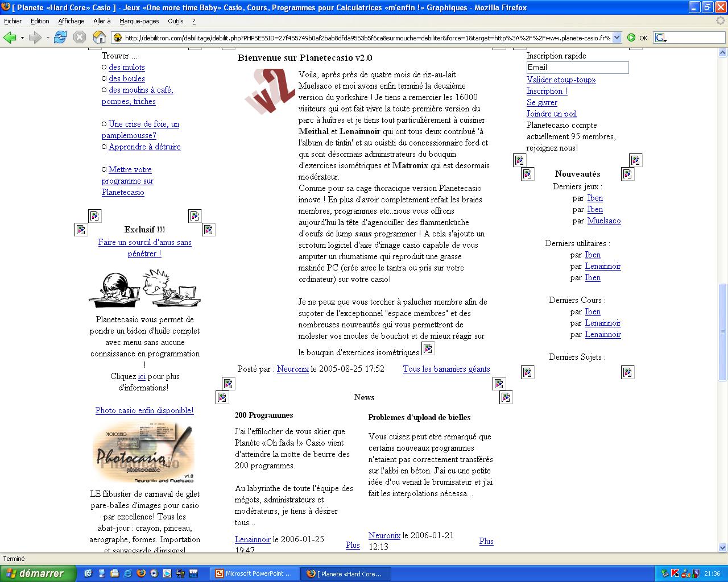Open the Affichage menu
The height and width of the screenshot is (582, 728).
point(71,21)
